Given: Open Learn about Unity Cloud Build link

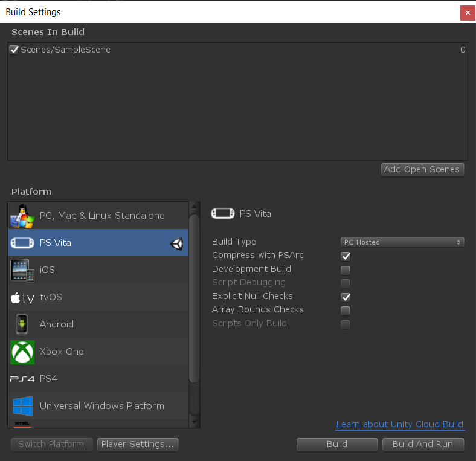Looking at the screenshot, I should [400, 424].
